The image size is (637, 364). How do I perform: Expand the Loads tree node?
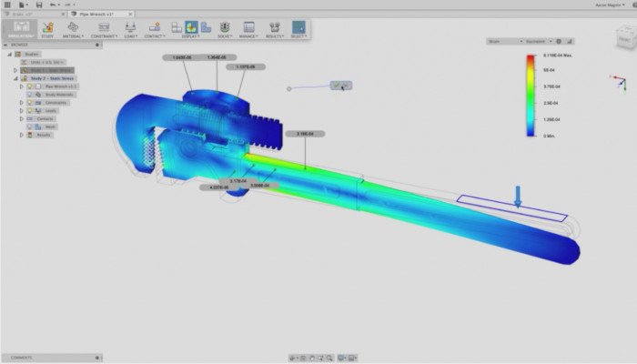[22, 110]
